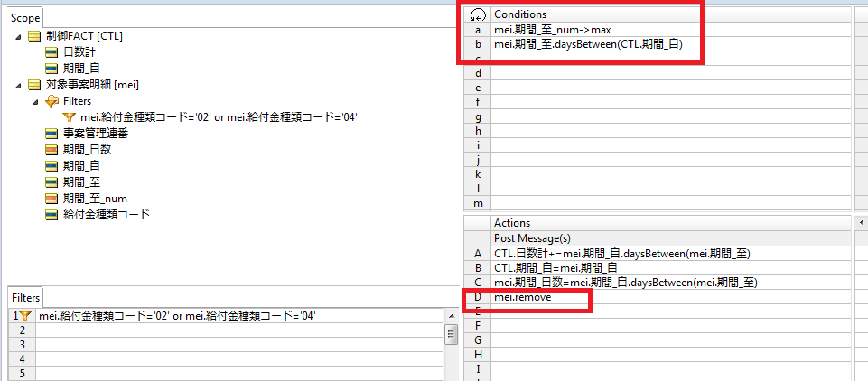Select the 給付金種類コード tree item

(107, 215)
